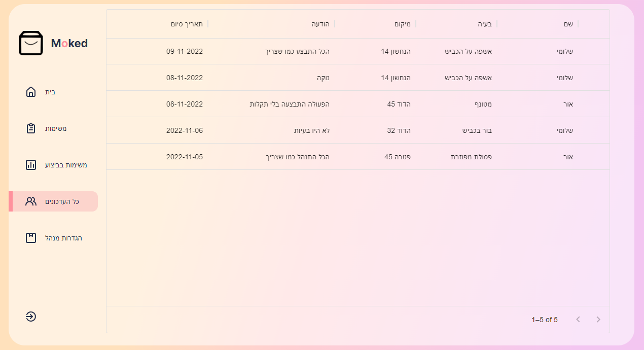Screen dimensions: 644x350
Task: Click the date 09-11-2022 cell
Action: [185, 51]
